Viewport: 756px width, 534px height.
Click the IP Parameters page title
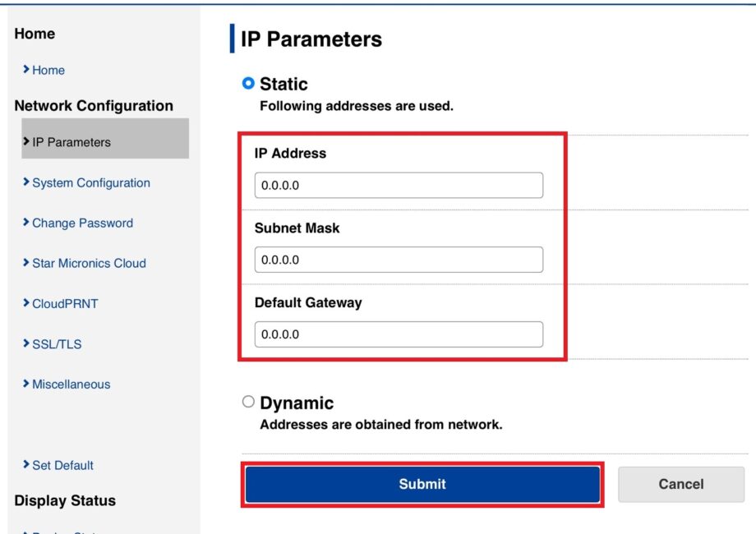(311, 39)
